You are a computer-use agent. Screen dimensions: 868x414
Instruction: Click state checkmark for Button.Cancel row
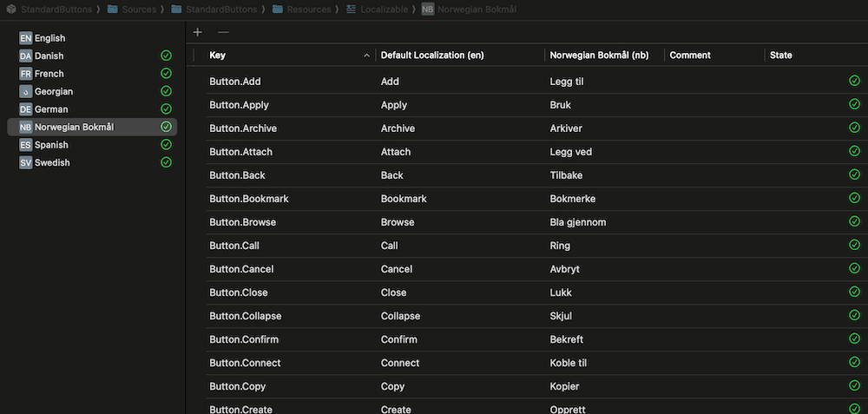[854, 268]
